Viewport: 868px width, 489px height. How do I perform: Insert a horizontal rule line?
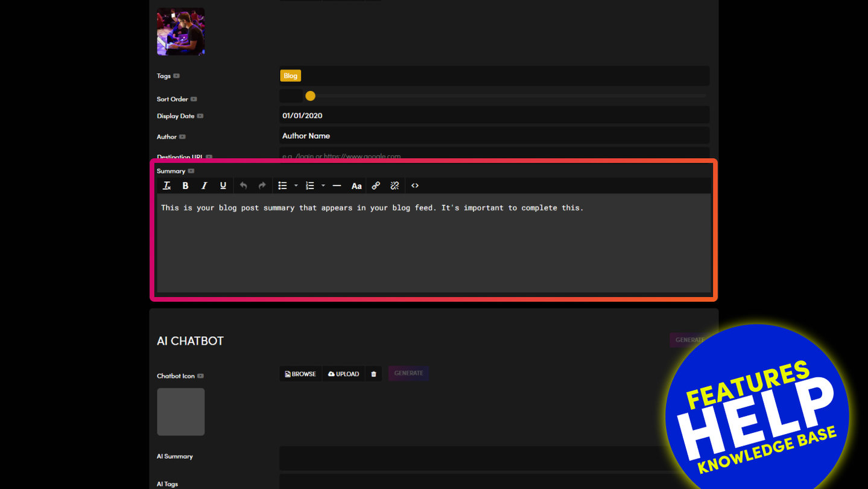coord(337,186)
